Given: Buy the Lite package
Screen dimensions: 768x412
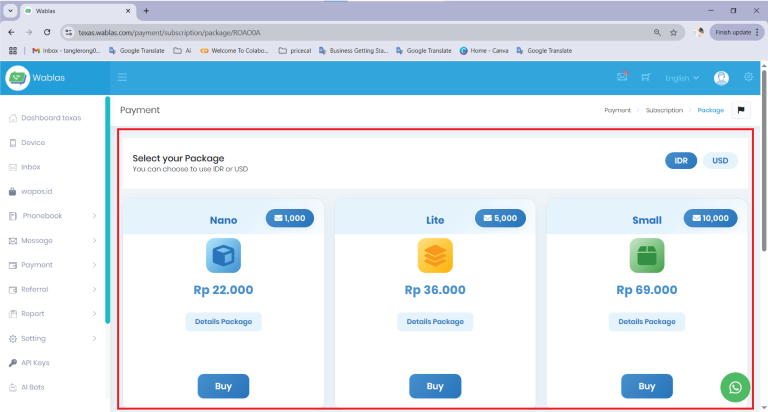Looking at the screenshot, I should (x=435, y=386).
